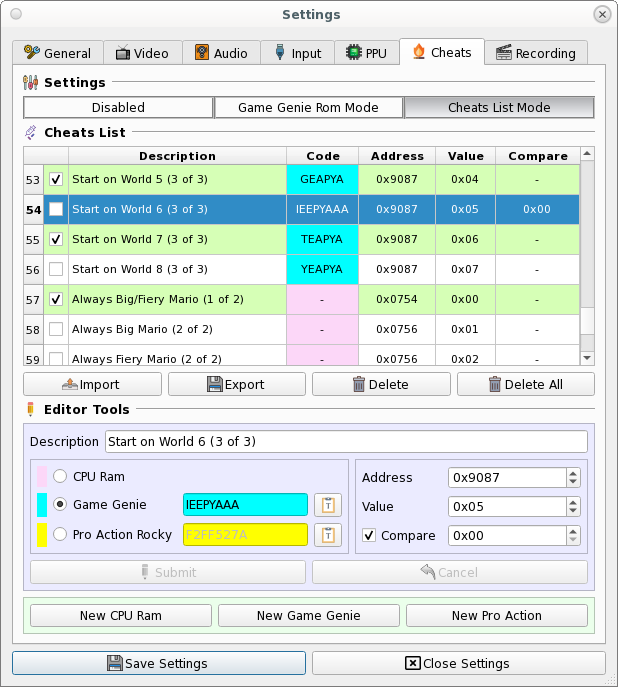Screen dimensions: 618x687
Task: Delete the selected cheat
Action: pyautogui.click(x=381, y=384)
